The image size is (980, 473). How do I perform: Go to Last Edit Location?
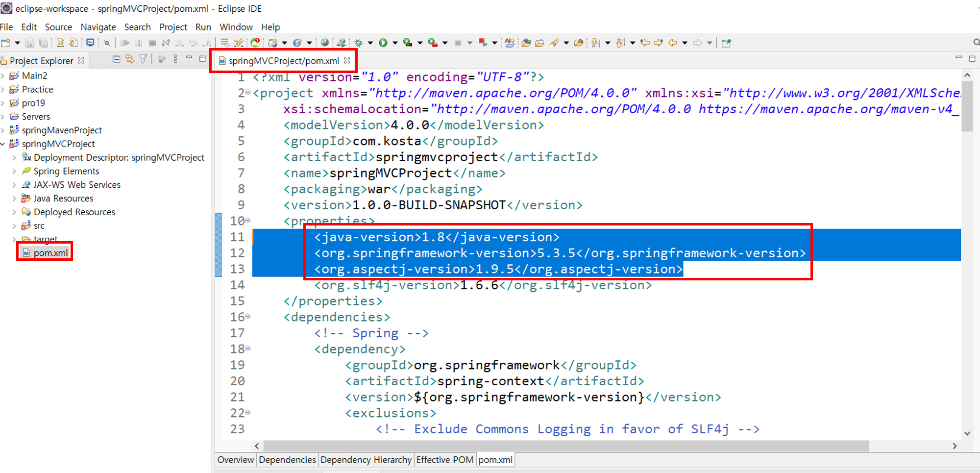click(645, 43)
